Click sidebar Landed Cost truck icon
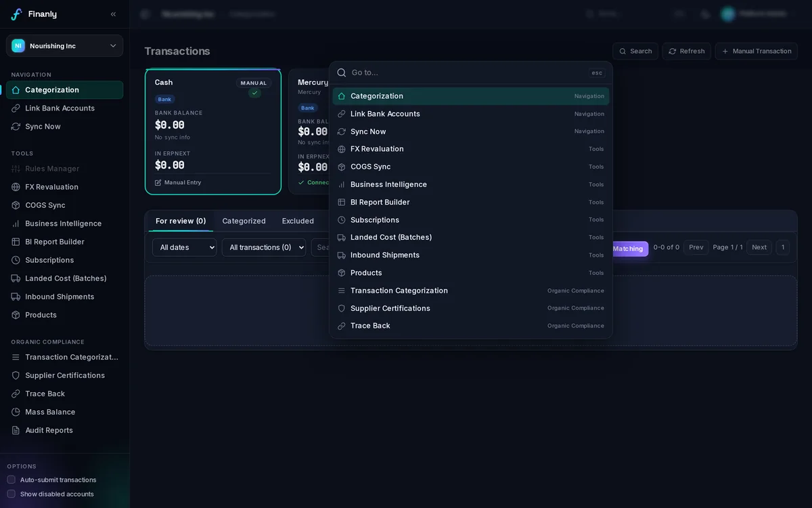Screen dimensions: 812x508 pos(16,278)
